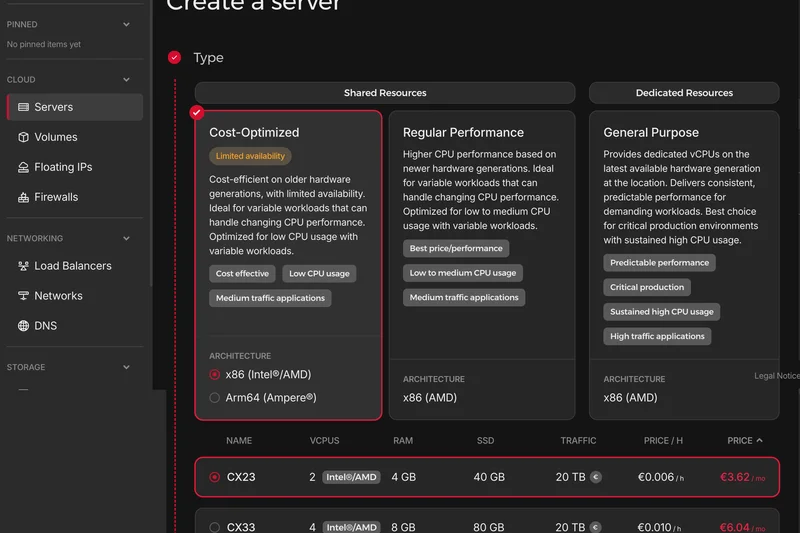Click the Floating IPs icon
The image size is (800, 533).
click(x=24, y=167)
